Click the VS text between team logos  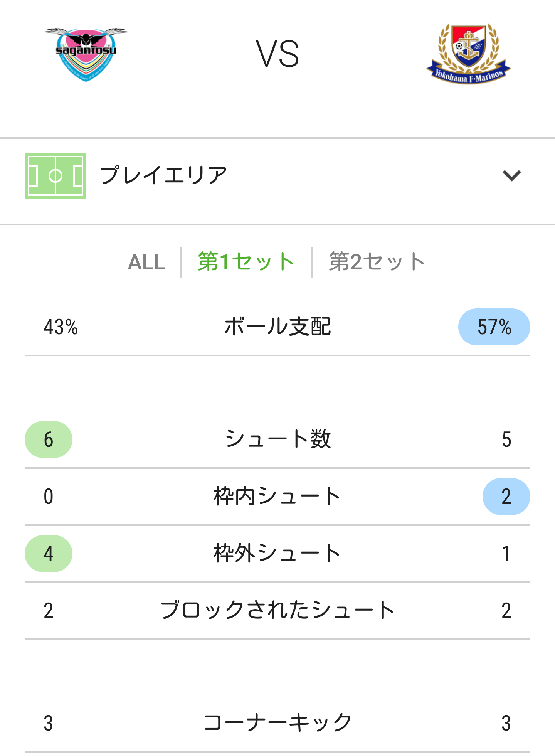[x=277, y=54]
